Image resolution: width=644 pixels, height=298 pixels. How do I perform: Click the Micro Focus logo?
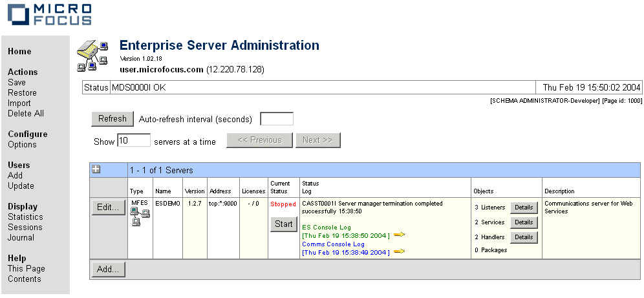(x=49, y=15)
